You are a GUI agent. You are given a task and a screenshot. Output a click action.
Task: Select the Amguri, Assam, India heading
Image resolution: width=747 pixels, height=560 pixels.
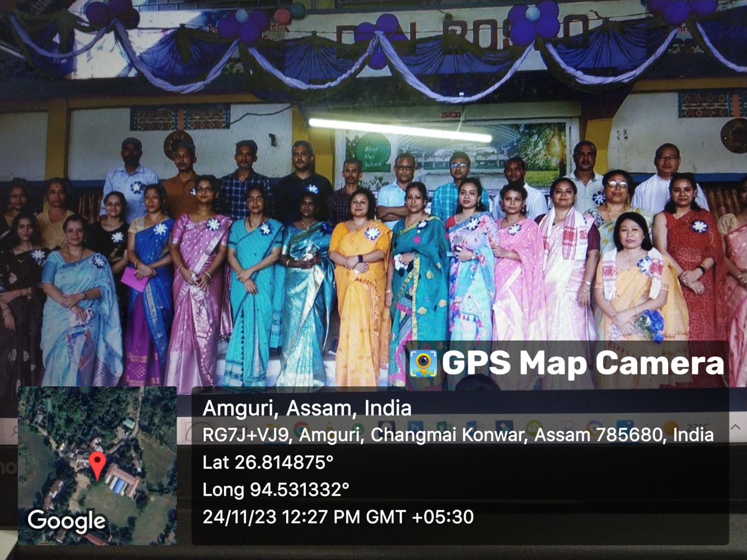click(307, 408)
